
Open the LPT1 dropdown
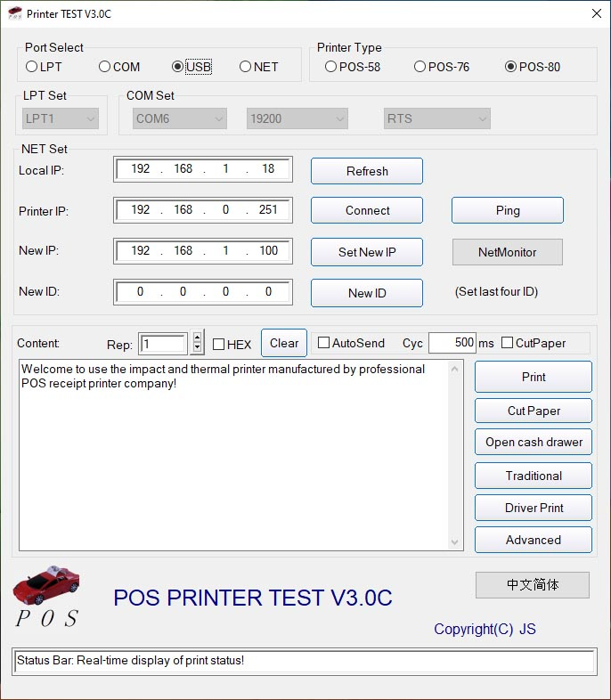point(61,118)
